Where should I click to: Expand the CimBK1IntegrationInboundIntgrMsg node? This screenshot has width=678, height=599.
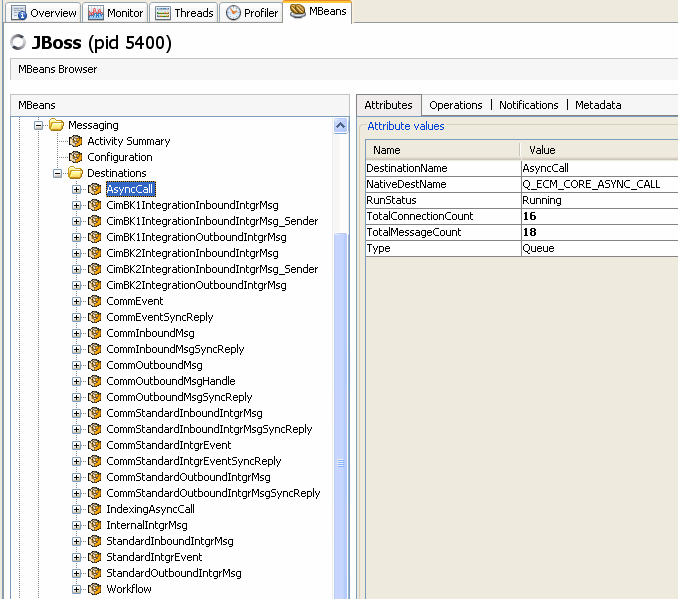(x=77, y=205)
